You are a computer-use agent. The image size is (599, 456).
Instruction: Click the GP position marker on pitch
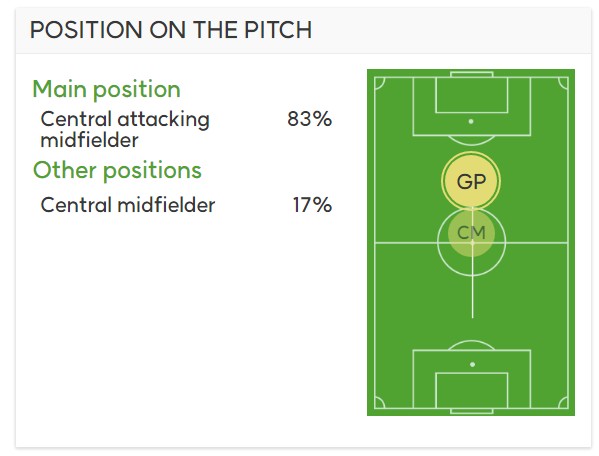click(x=471, y=181)
